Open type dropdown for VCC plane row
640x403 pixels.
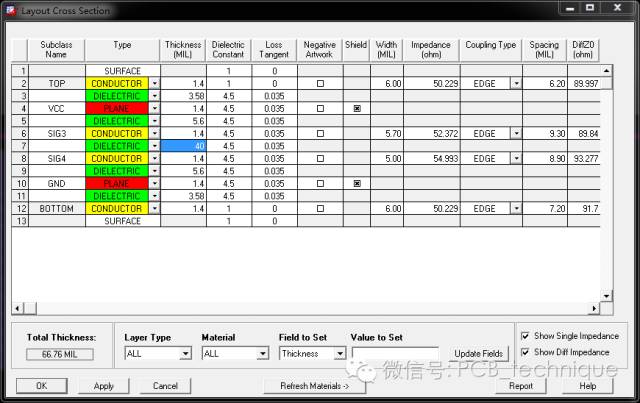pos(155,109)
